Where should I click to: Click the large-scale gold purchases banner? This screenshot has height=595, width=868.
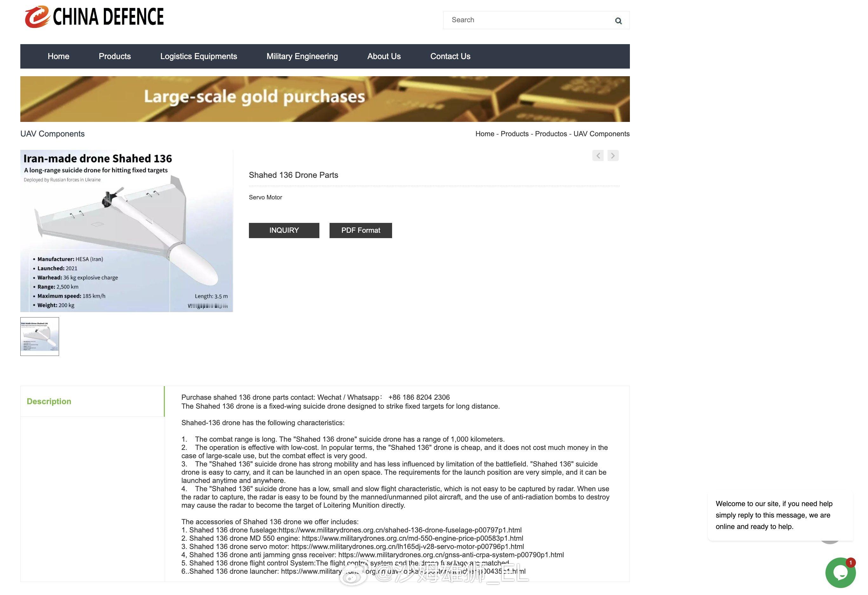324,99
